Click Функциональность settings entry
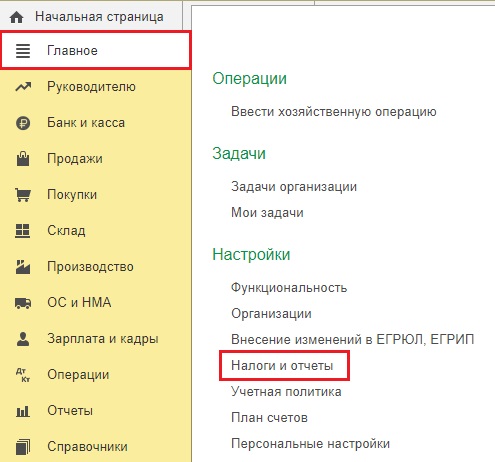Viewport: 495px width, 462px height. pyautogui.click(x=289, y=287)
